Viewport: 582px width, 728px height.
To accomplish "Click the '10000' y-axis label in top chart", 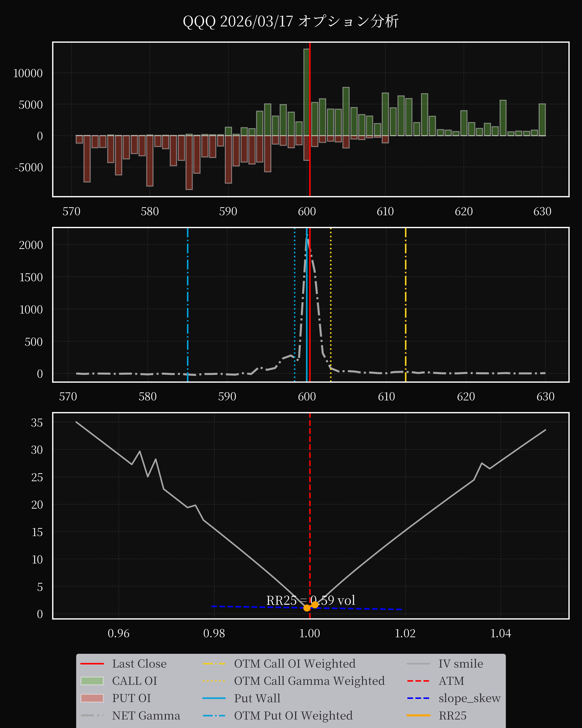I will click(28, 73).
